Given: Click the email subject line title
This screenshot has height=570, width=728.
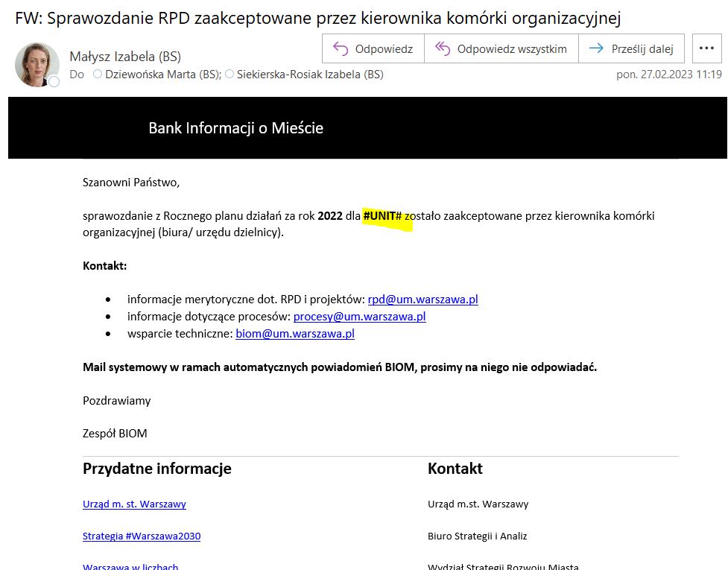Looking at the screenshot, I should [317, 18].
